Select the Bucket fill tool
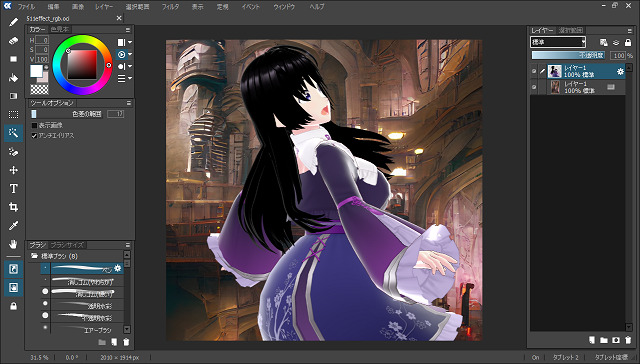640x364 pixels. click(13, 78)
